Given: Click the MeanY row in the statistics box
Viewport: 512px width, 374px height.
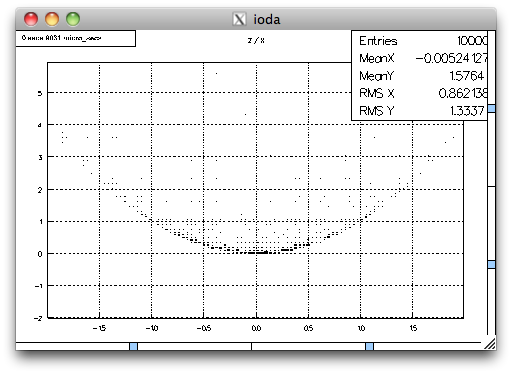Looking at the screenshot, I should point(421,76).
